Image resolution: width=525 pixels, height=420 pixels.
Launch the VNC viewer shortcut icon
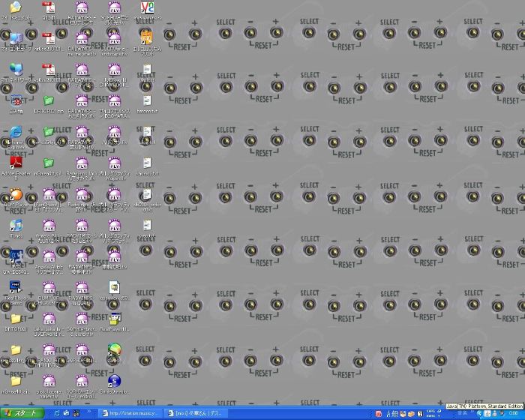coord(147,7)
